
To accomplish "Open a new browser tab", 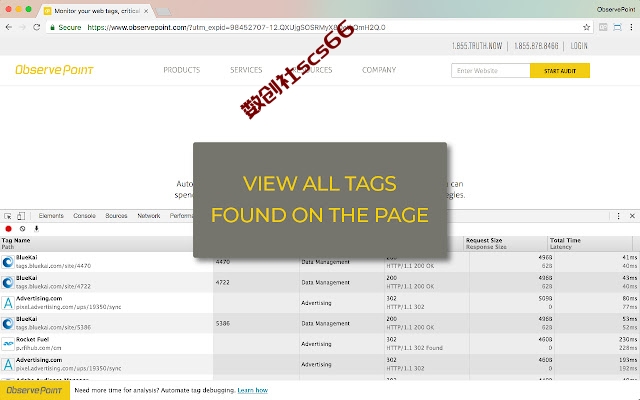I will point(164,11).
